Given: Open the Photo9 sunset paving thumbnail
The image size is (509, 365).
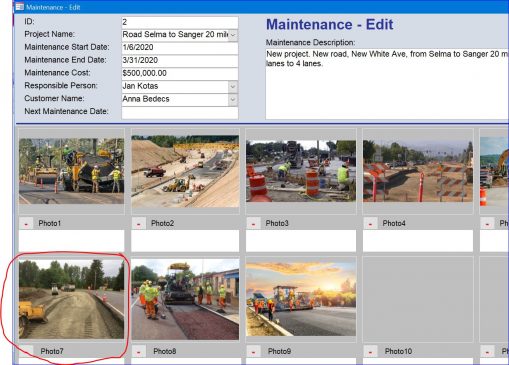Looking at the screenshot, I should coord(301,299).
